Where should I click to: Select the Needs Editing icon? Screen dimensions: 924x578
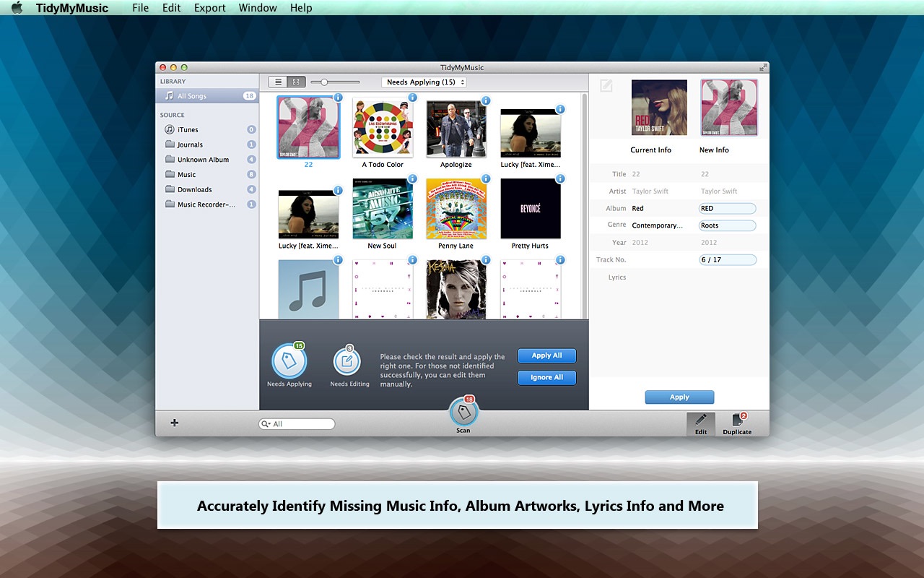click(347, 362)
